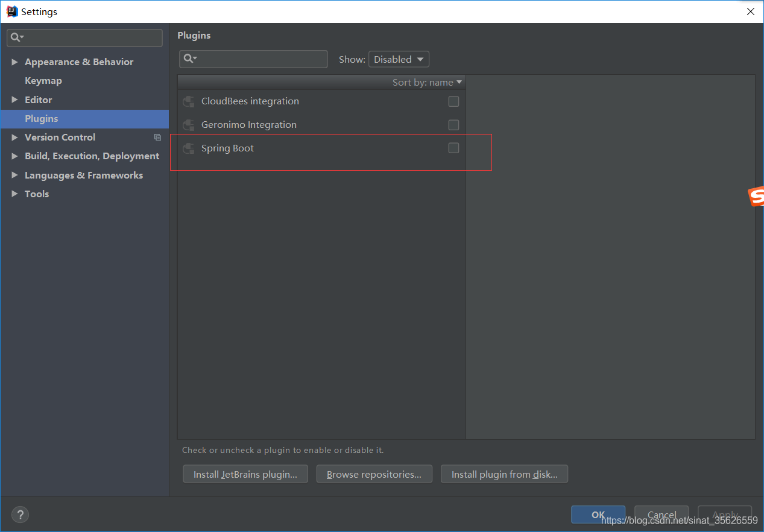Click the Spring Boot plugin icon

189,148
